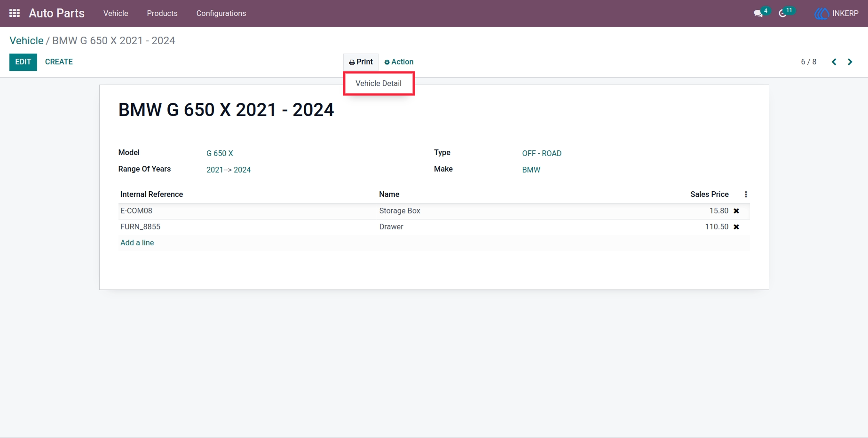This screenshot has height=438, width=868.
Task: Open the apps grid menu icon
Action: 15,13
